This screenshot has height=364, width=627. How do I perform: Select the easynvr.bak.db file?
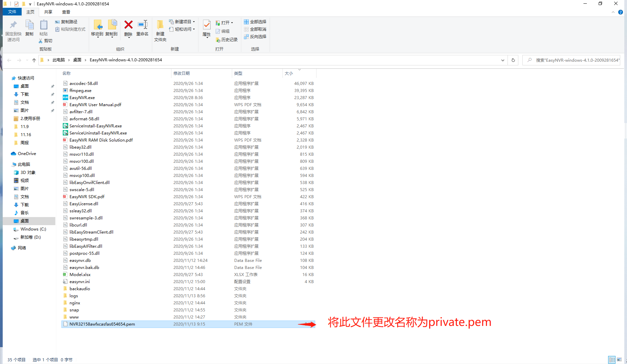(84, 268)
